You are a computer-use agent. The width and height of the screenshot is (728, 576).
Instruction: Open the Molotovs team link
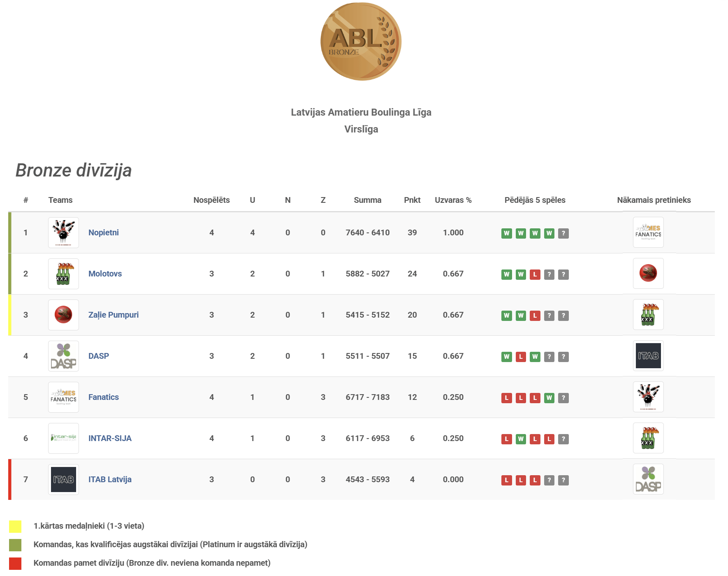point(105,274)
